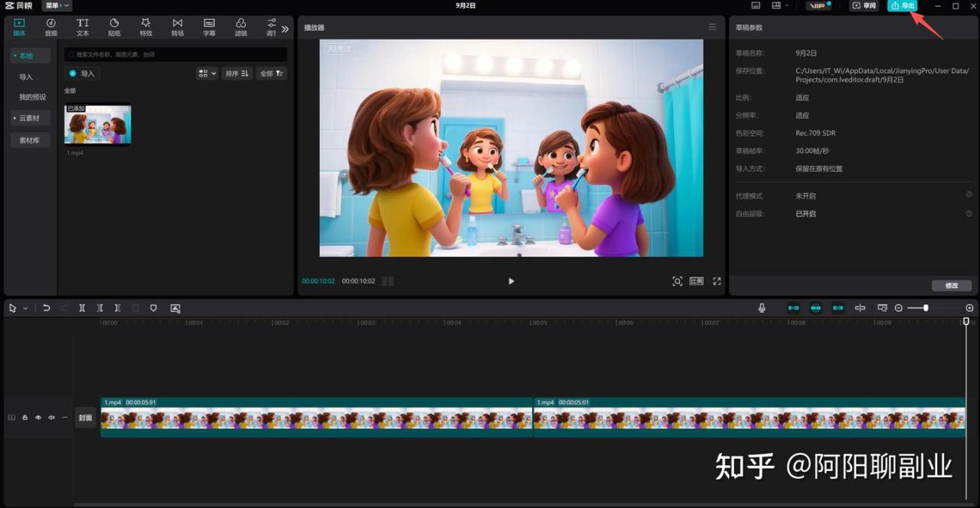Click the timeline zoom-in plus icon

[969, 308]
